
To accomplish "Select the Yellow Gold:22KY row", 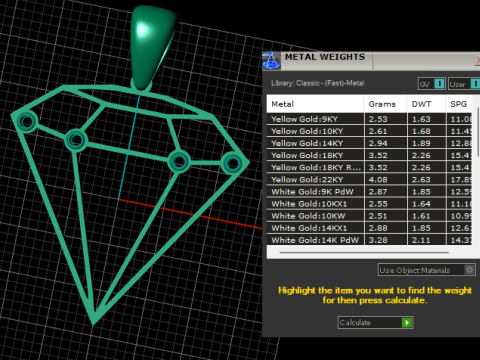I will coord(369,180).
